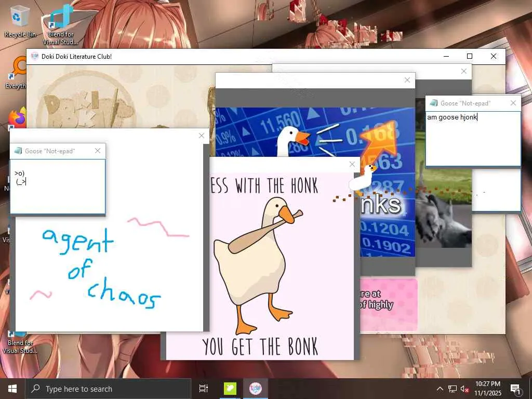The width and height of the screenshot is (532, 399).
Task: Open the notification center icon
Action: (516, 389)
